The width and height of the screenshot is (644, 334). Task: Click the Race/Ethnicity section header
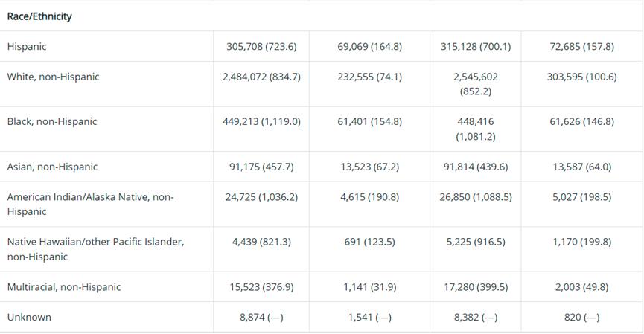[x=39, y=16]
